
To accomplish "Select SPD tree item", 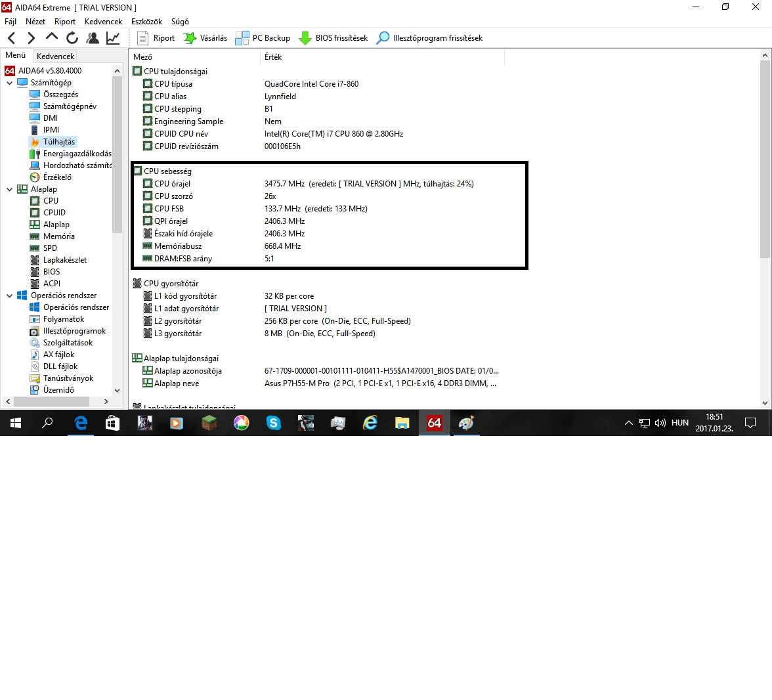I will (50, 248).
